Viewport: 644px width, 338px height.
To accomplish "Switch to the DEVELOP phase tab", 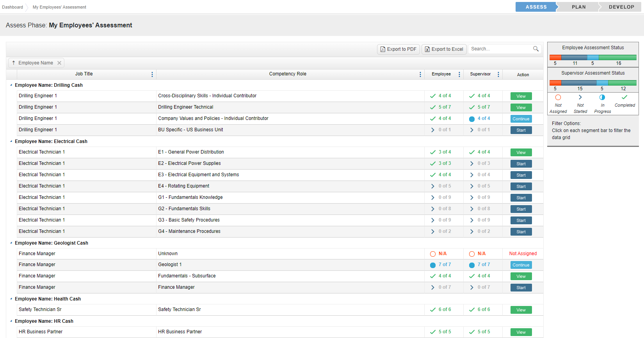I will point(621,7).
